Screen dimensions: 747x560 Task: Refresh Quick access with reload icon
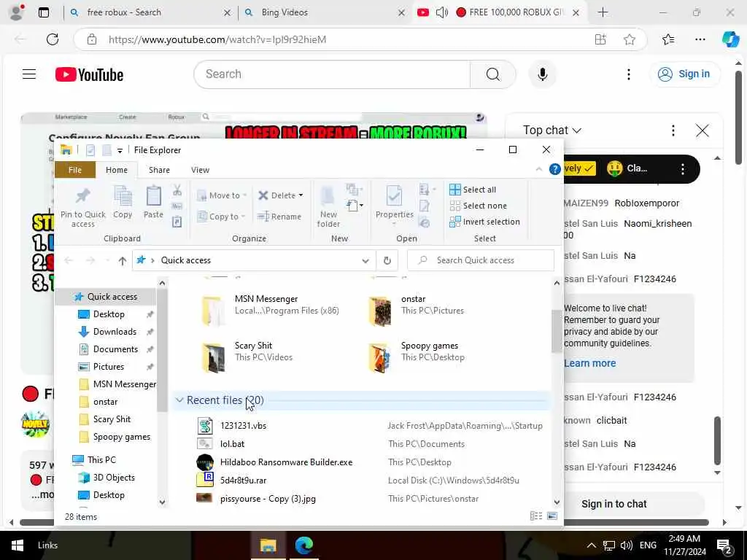tap(387, 260)
